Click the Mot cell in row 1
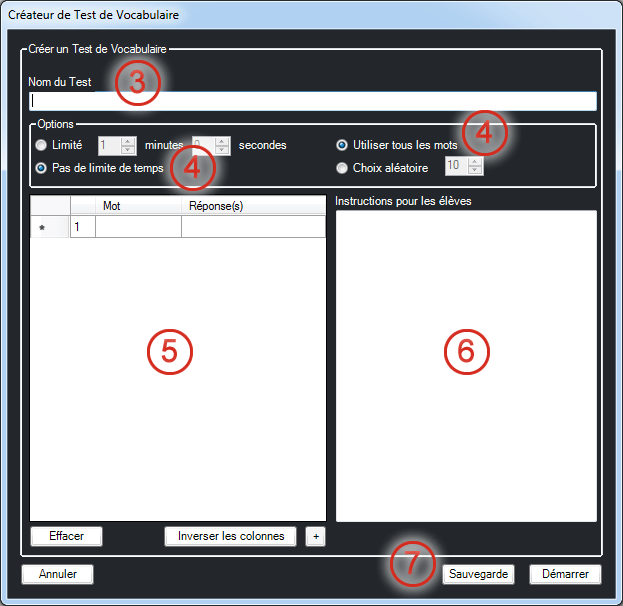Screen dimensions: 623x606 pyautogui.click(x=138, y=227)
